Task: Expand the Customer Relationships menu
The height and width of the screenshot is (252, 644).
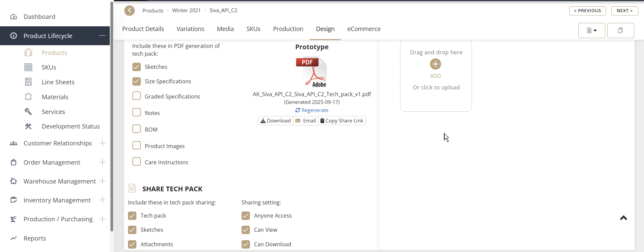Action: point(102,143)
